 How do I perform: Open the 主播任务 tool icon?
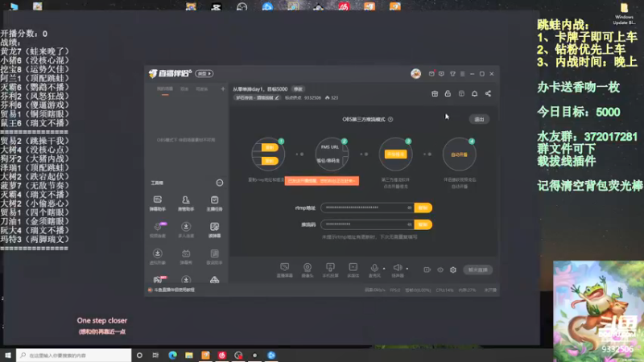[x=214, y=203]
